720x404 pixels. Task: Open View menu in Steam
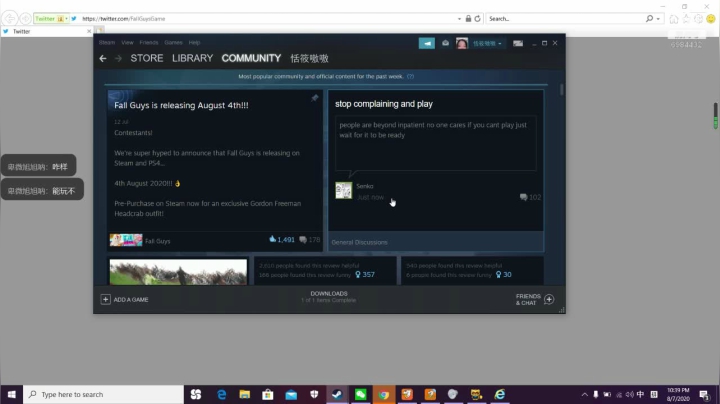[x=127, y=43]
